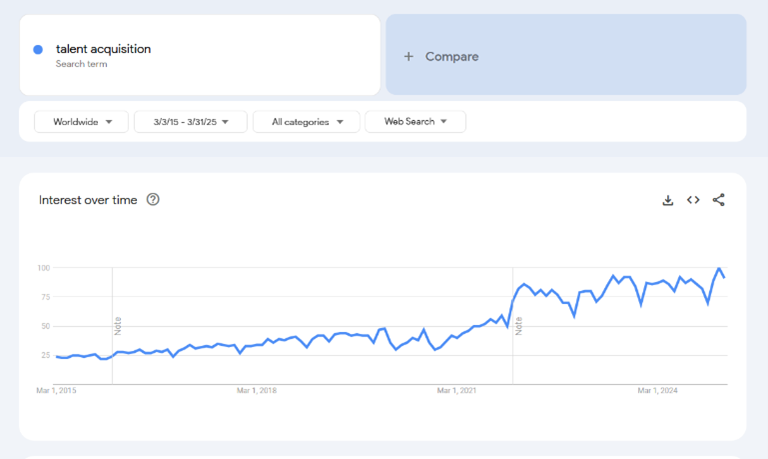The image size is (768, 459).
Task: Click the Interest over time heading
Action: point(88,200)
